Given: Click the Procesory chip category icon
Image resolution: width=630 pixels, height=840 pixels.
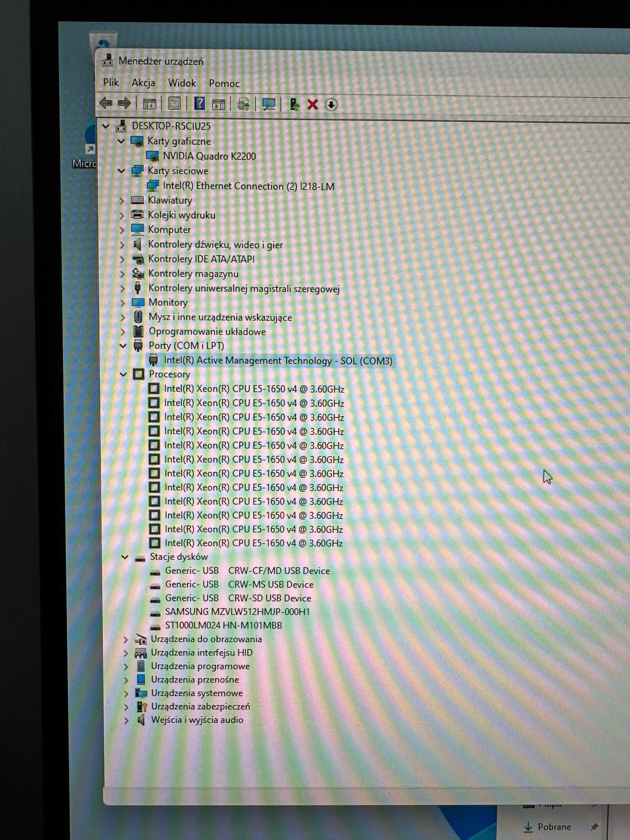Looking at the screenshot, I should [139, 374].
